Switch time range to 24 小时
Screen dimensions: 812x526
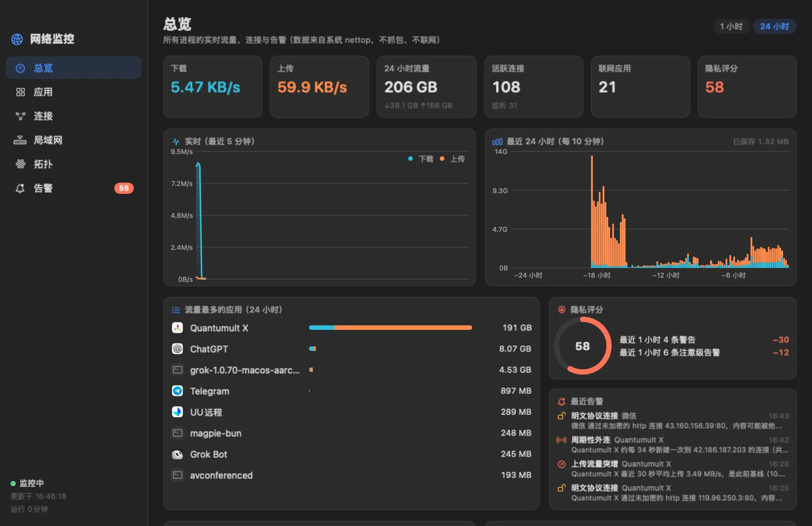(x=774, y=27)
